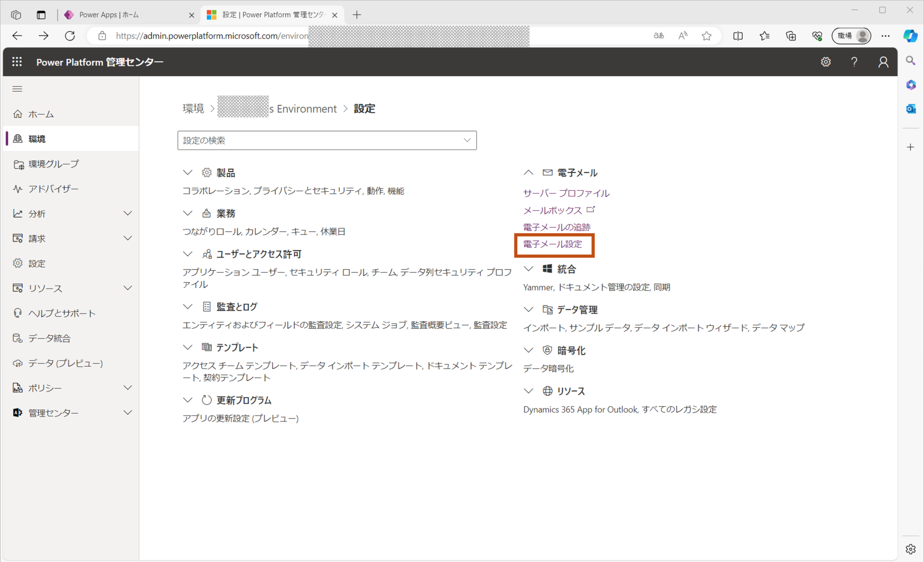Switch to Power Apps | ホーム tab

[129, 15]
